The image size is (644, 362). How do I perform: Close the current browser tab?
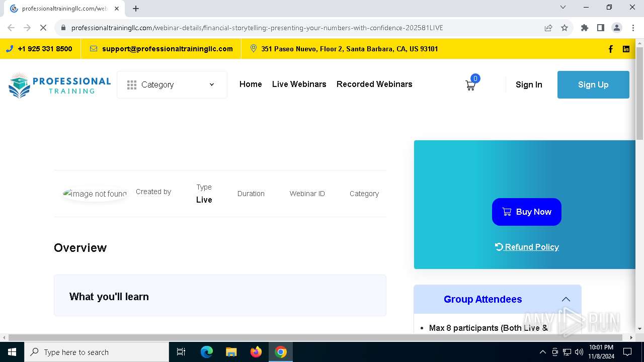[x=116, y=9]
